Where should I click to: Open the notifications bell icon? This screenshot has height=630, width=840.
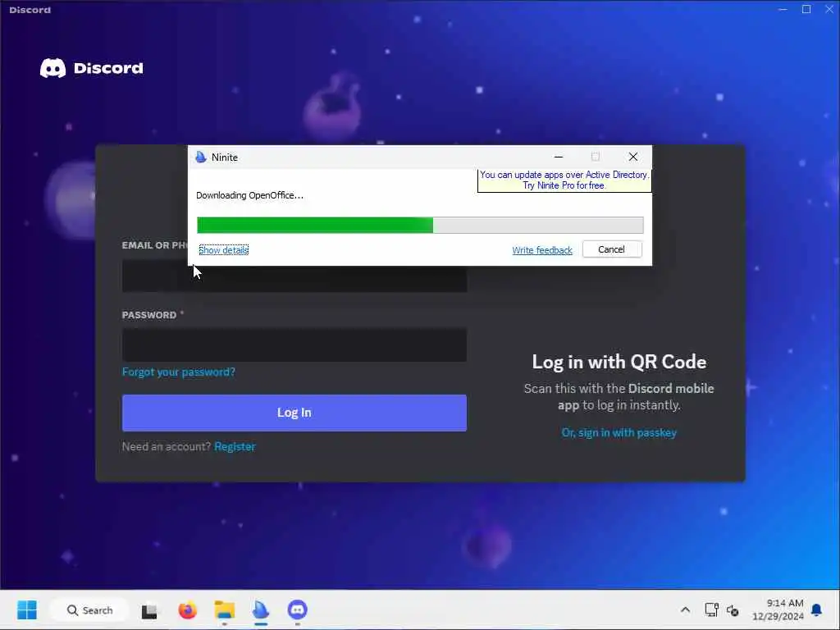[x=816, y=609]
